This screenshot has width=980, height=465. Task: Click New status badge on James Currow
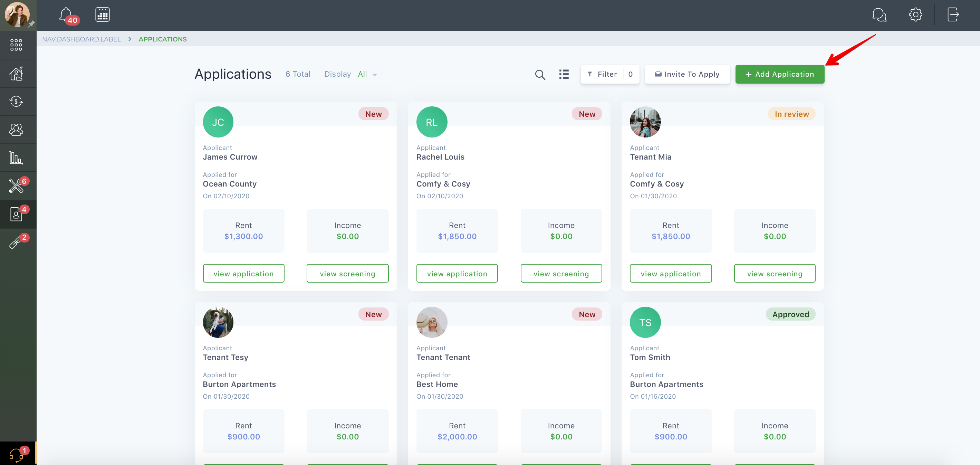[x=373, y=114]
